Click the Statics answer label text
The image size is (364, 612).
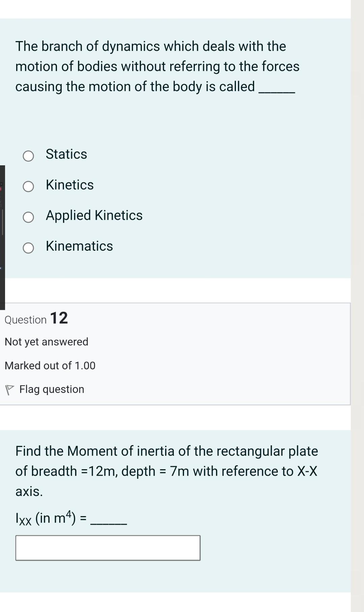[x=66, y=154]
